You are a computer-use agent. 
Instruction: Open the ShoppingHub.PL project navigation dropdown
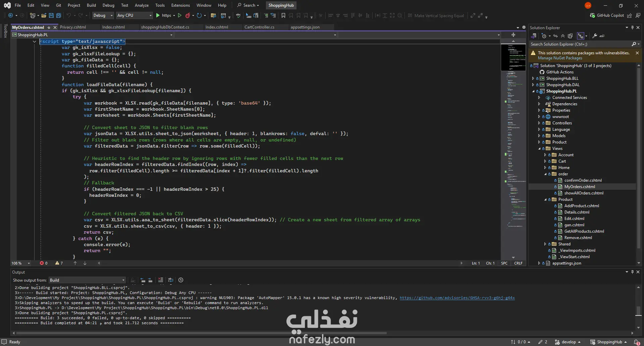[x=92, y=35]
